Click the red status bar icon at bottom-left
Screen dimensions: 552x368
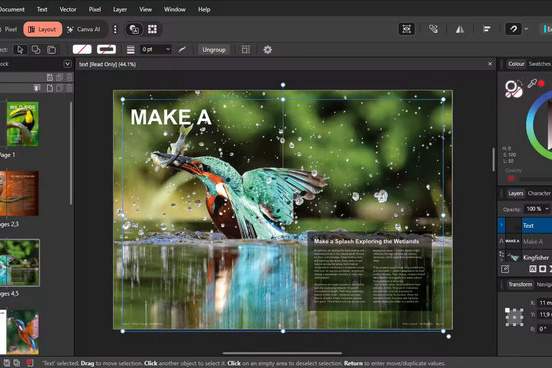tap(30, 363)
